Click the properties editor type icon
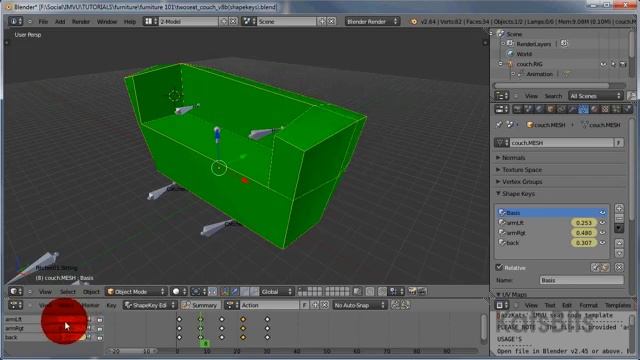Screen dimensions: 640x360 click(x=502, y=109)
